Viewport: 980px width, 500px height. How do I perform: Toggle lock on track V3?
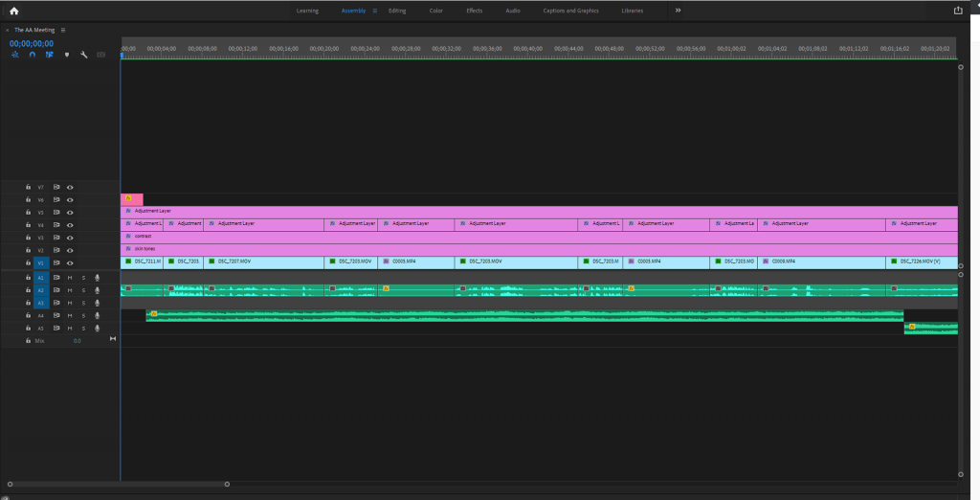click(29, 237)
